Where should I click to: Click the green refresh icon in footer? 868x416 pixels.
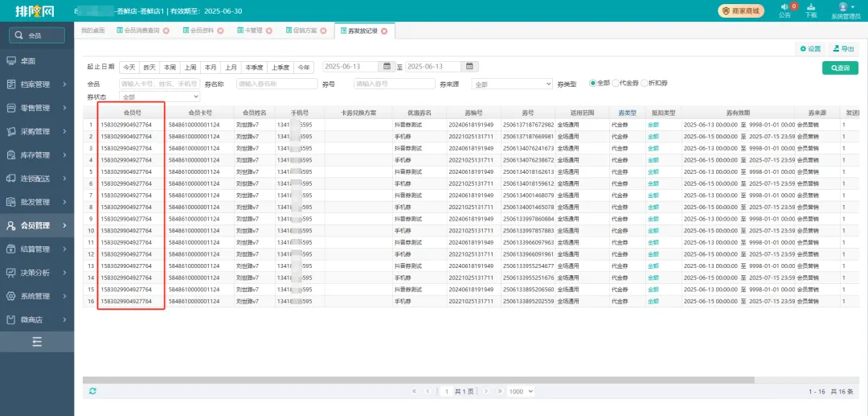[x=92, y=391]
